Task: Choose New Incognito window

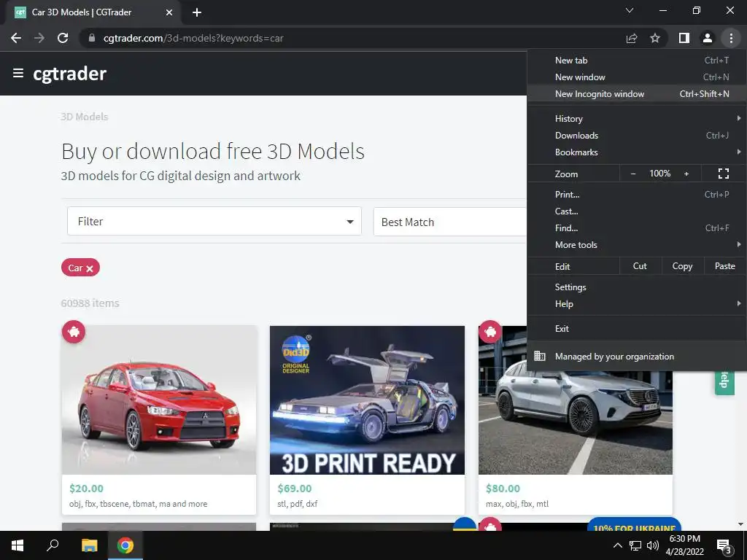Action: pos(636,94)
